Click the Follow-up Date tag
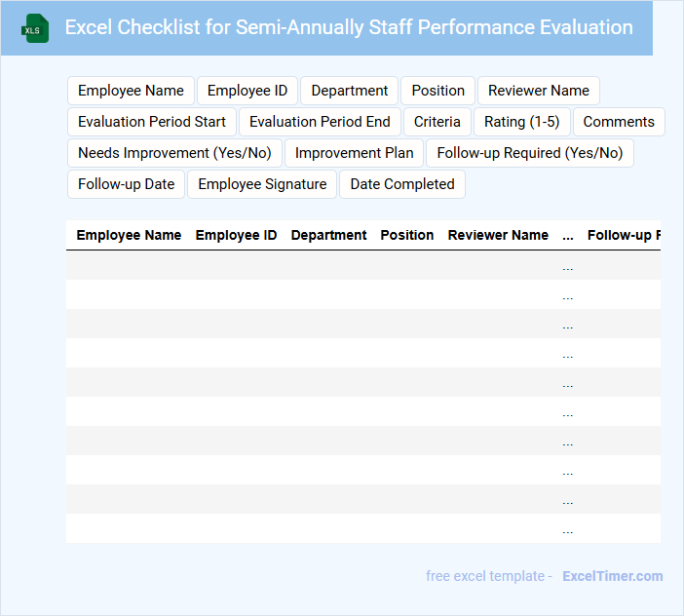Viewport: 684px width, 616px height. [127, 184]
